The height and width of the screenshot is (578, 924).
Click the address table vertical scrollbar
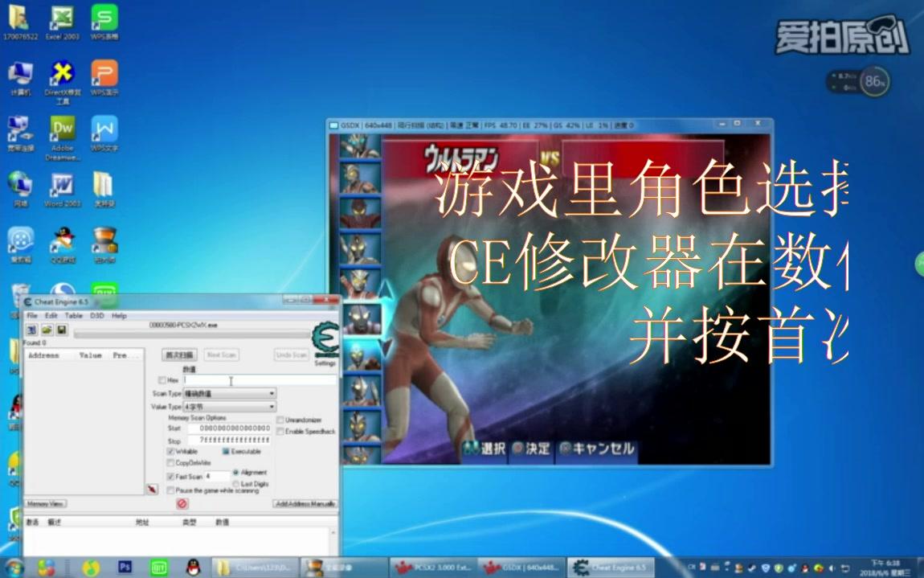pos(333,541)
